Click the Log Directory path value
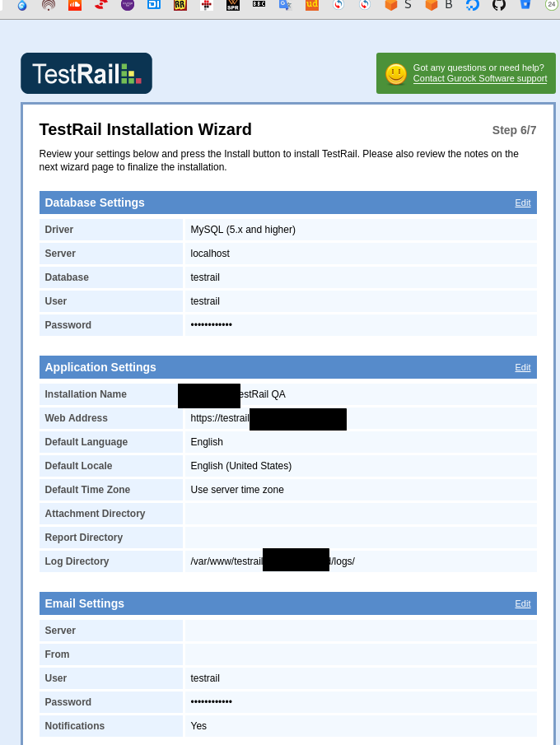 (273, 561)
